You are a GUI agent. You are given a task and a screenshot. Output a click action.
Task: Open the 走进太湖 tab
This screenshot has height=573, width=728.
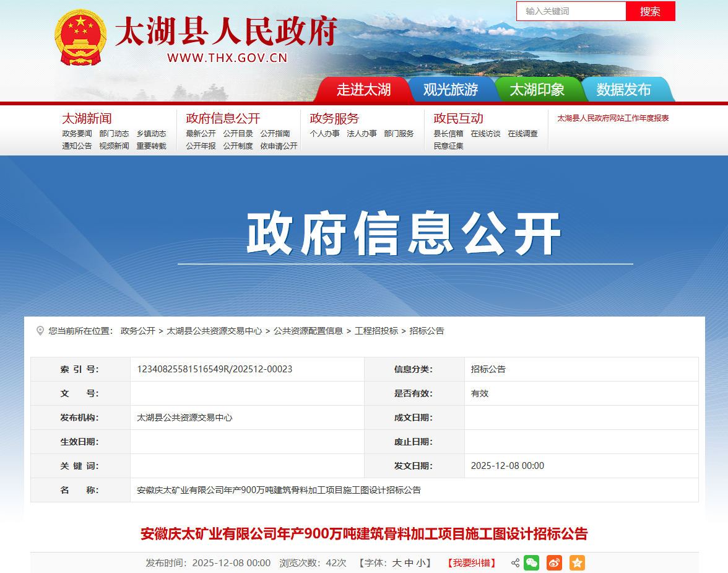coord(363,90)
